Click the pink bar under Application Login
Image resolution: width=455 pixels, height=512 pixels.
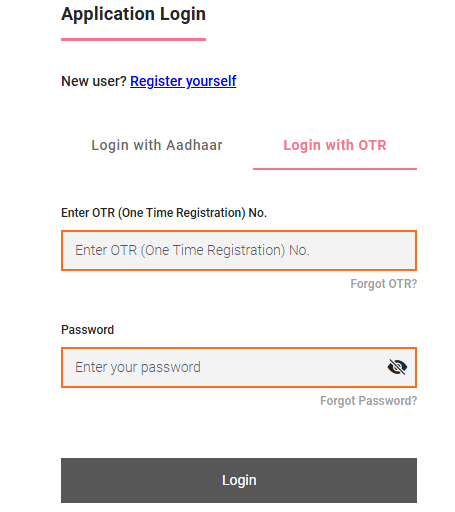pyautogui.click(x=133, y=39)
